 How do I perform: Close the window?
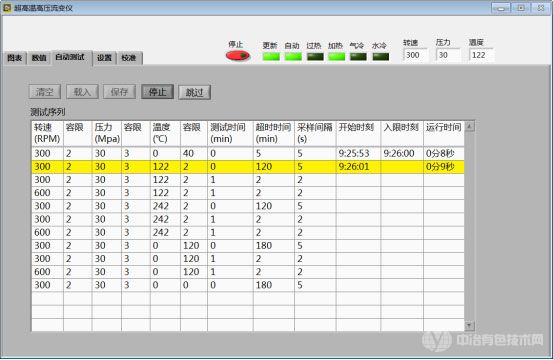pyautogui.click(x=541, y=8)
